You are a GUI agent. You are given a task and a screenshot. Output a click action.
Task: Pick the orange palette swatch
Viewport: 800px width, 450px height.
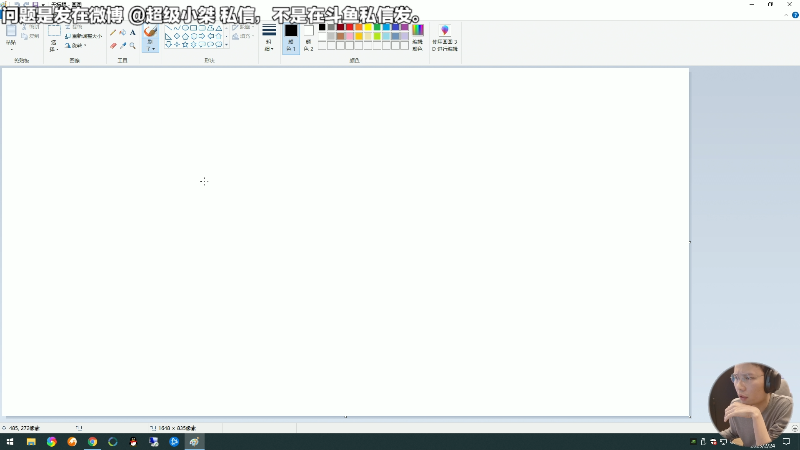point(359,27)
